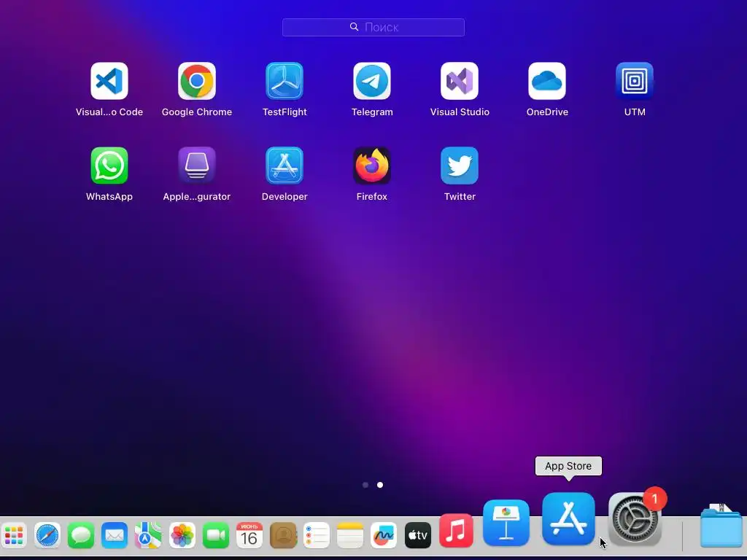Launch Firefox browser
This screenshot has height=560, width=747.
[372, 166]
